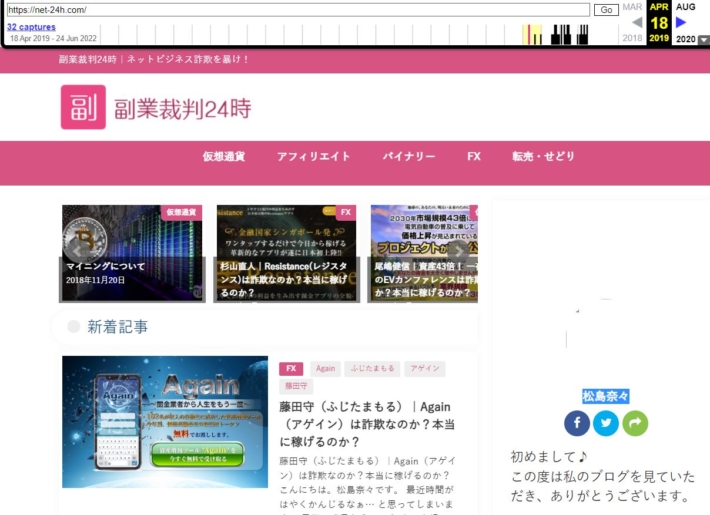The width and height of the screenshot is (710, 515).
Task: Click the header tagline ネットビジネス詐欺を暴け！
Action: [x=187, y=59]
